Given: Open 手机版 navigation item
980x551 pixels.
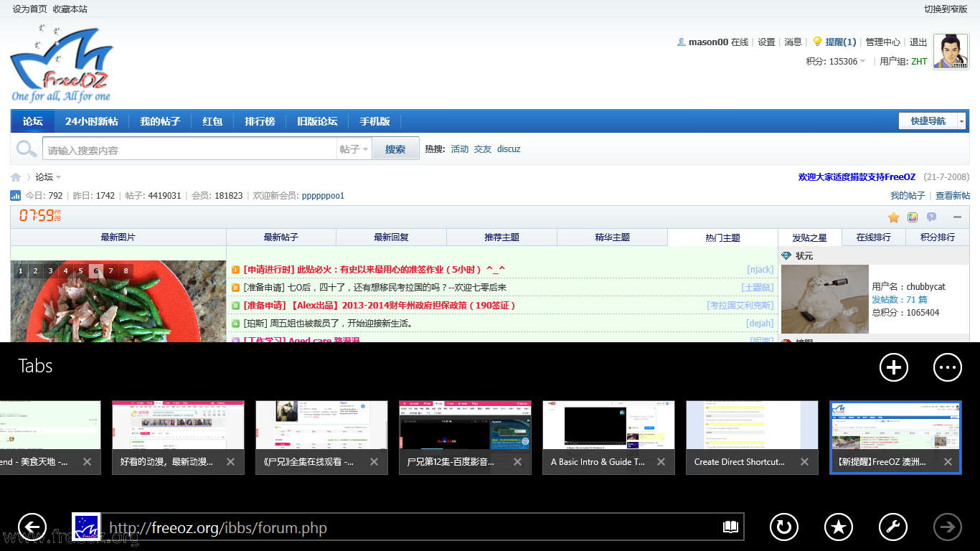Looking at the screenshot, I should click(374, 121).
